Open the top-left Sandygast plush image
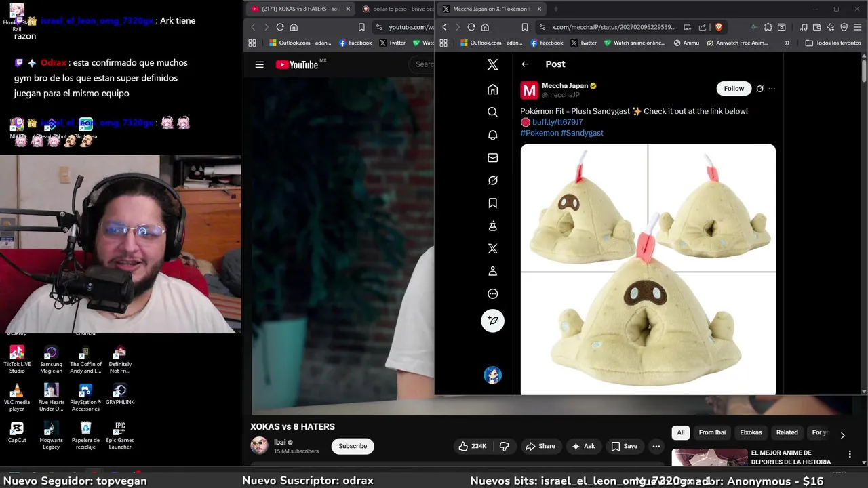The image size is (868, 488). [x=584, y=207]
